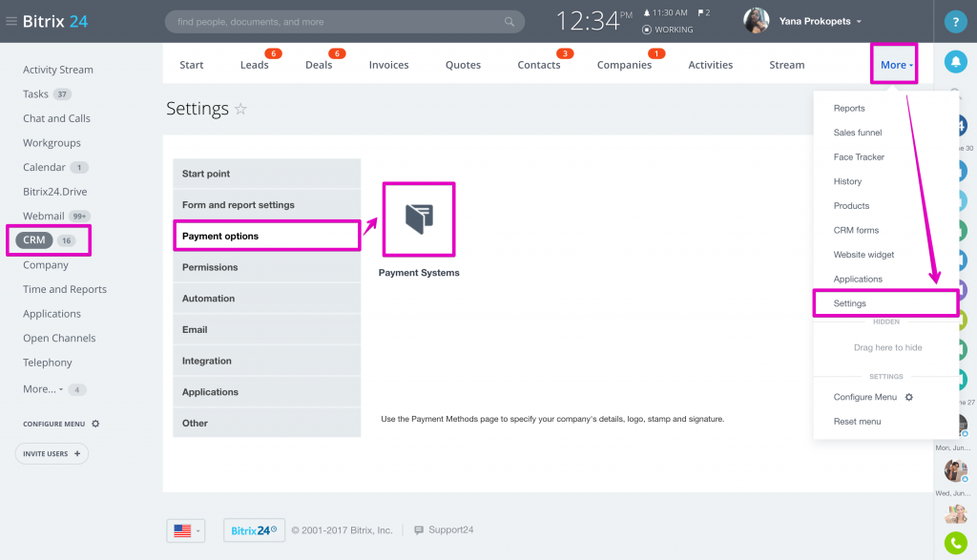977x560 pixels.
Task: Open Telephony in the sidebar
Action: click(48, 363)
